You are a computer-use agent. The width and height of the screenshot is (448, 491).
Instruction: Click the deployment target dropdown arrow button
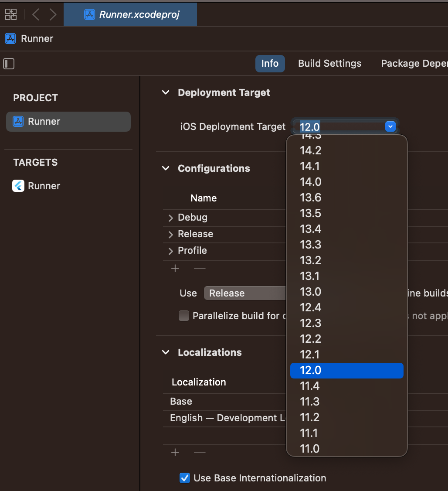pos(390,126)
